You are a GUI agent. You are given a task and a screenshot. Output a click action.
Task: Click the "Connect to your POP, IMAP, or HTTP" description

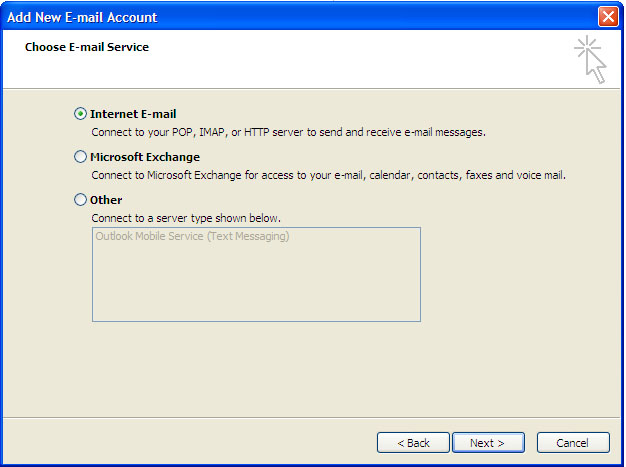[x=288, y=132]
